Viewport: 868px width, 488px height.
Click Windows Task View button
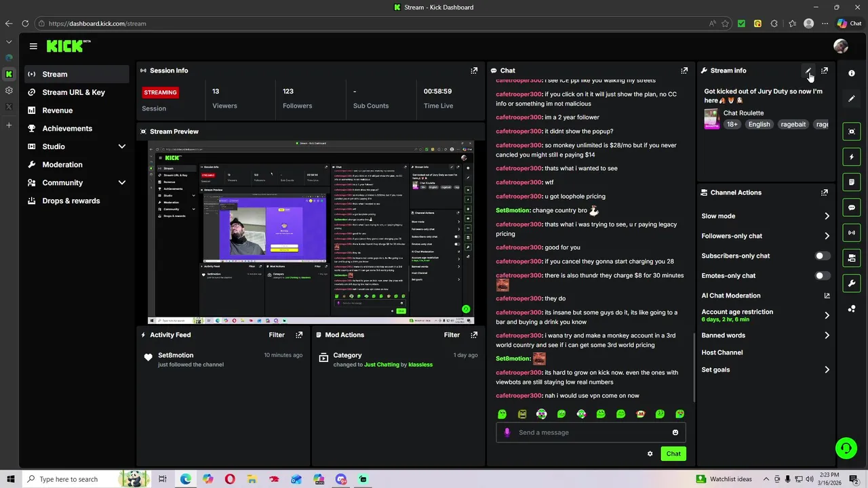pos(163,479)
